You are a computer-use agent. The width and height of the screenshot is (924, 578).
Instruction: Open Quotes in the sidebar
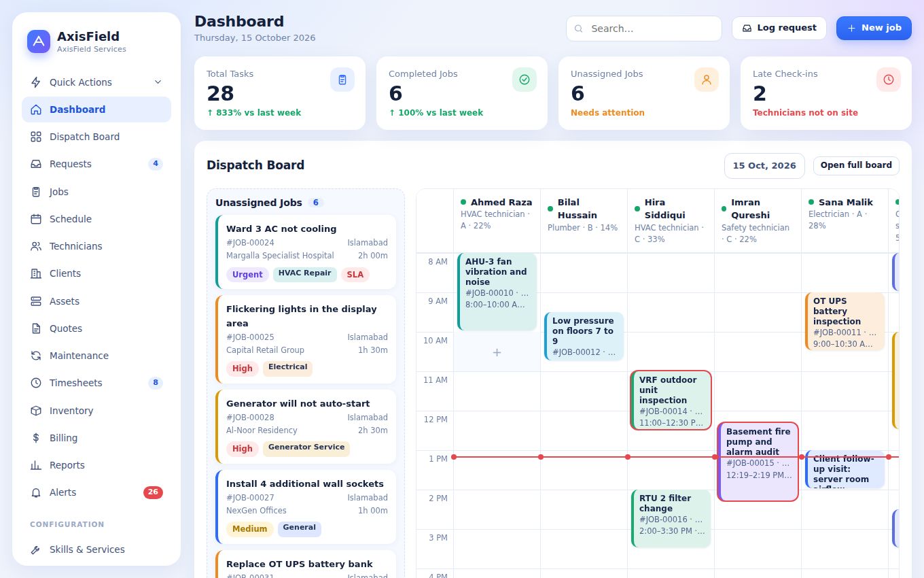tap(96, 328)
